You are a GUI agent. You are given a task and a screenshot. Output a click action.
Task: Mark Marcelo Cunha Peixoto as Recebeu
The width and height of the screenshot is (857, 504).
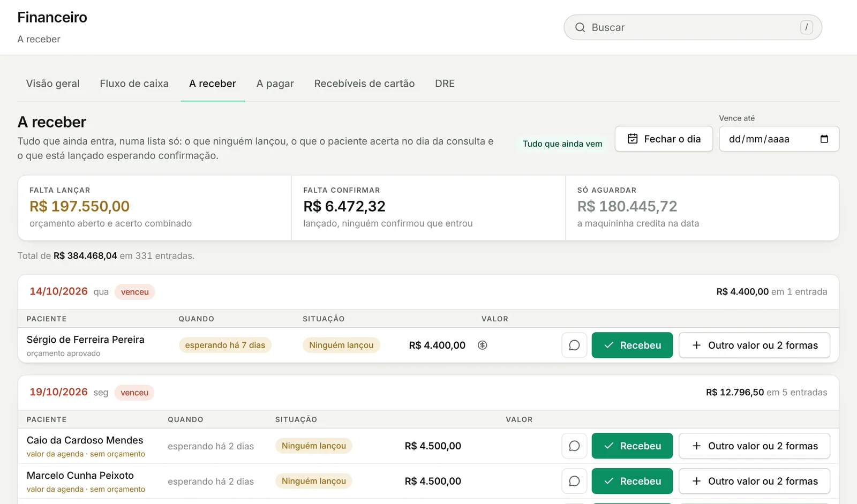pos(632,482)
